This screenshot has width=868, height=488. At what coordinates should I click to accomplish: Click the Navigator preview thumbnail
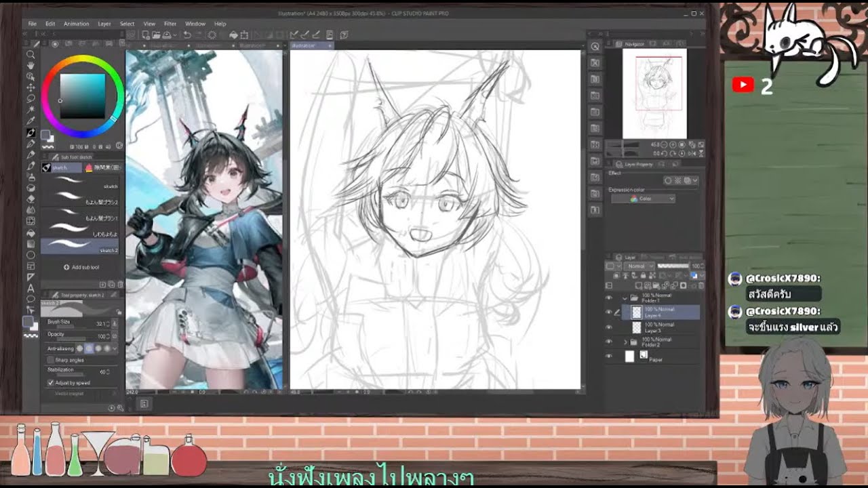[654, 94]
